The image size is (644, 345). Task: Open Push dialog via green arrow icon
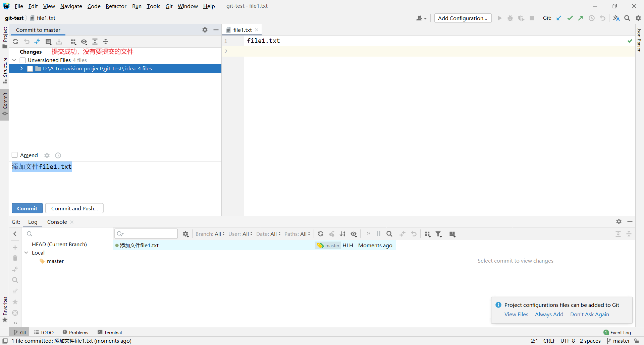(581, 18)
